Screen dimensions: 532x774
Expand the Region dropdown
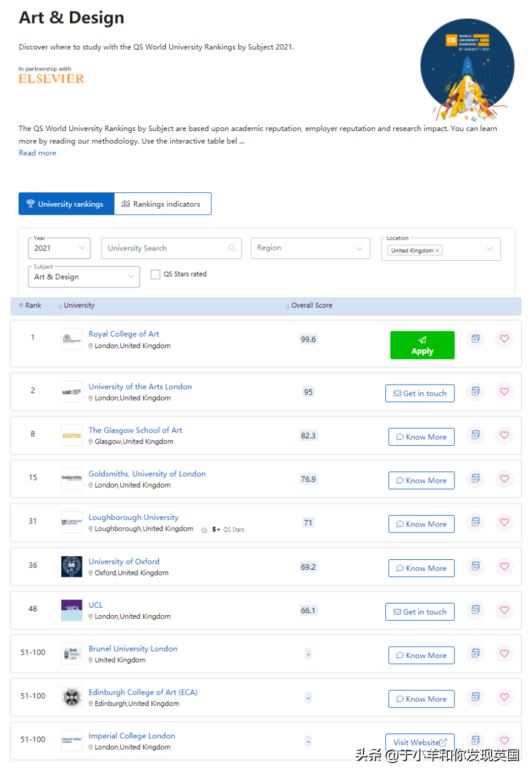(310, 248)
